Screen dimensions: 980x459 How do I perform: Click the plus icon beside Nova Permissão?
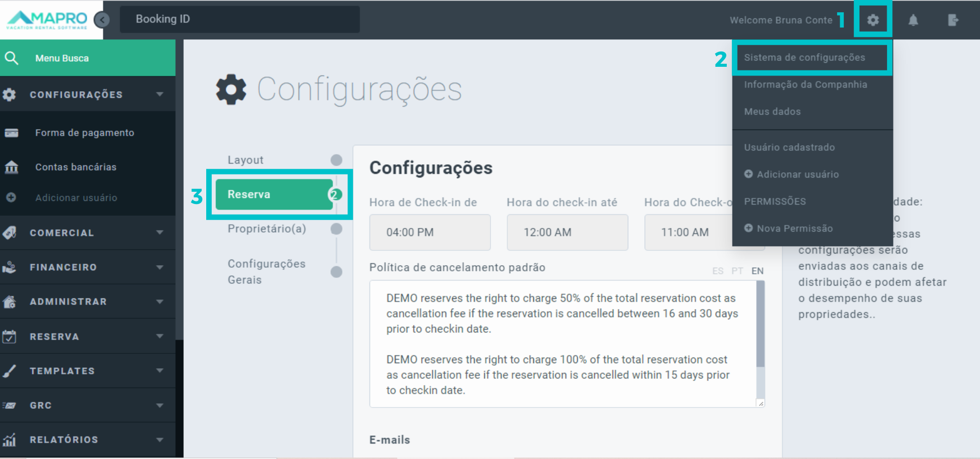748,228
